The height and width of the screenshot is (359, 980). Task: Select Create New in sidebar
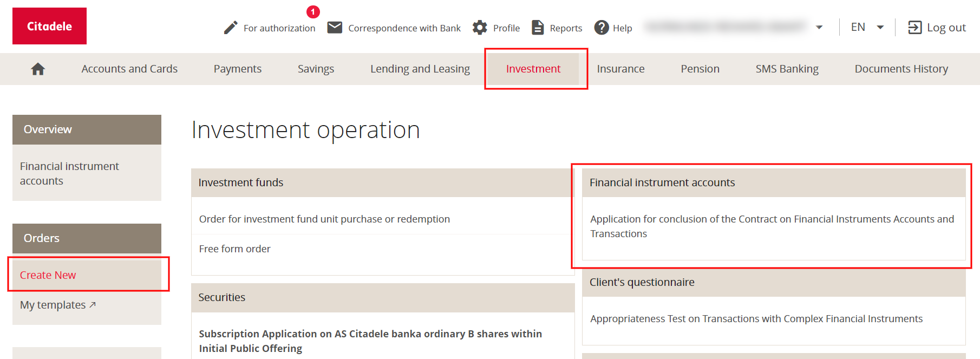coord(87,275)
